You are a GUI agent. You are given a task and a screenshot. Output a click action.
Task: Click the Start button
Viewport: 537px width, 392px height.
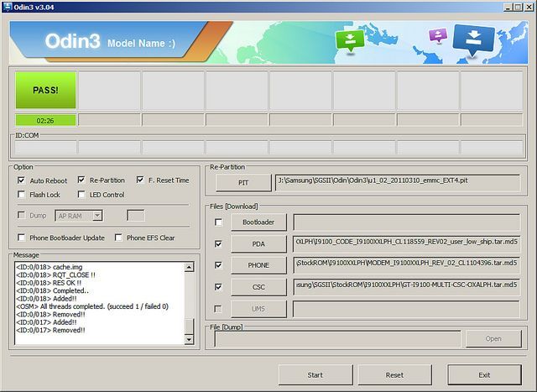pyautogui.click(x=315, y=375)
